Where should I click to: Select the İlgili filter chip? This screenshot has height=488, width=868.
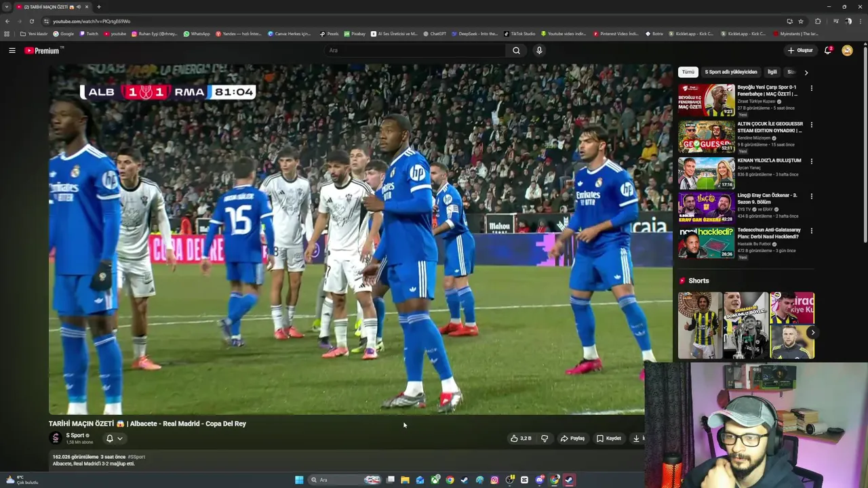[772, 72]
